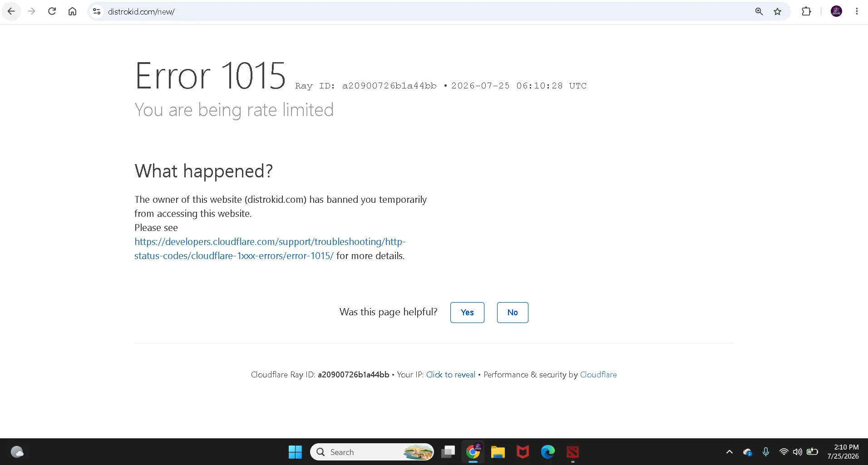Show hidden system tray icons

pos(729,452)
